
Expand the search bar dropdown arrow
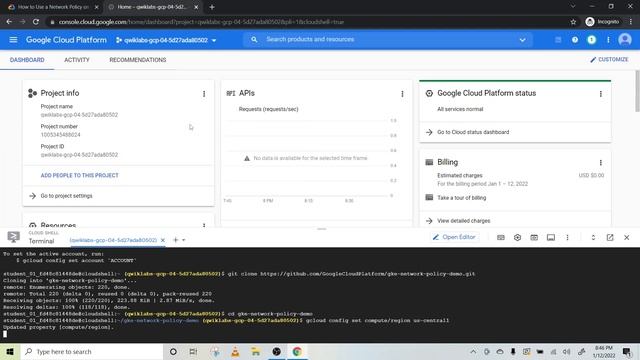click(x=522, y=40)
